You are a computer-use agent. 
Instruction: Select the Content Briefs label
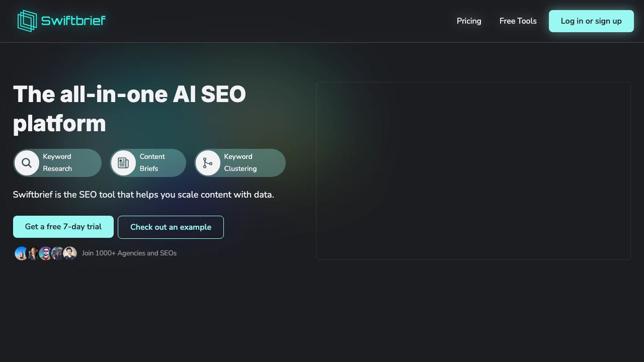click(x=152, y=162)
